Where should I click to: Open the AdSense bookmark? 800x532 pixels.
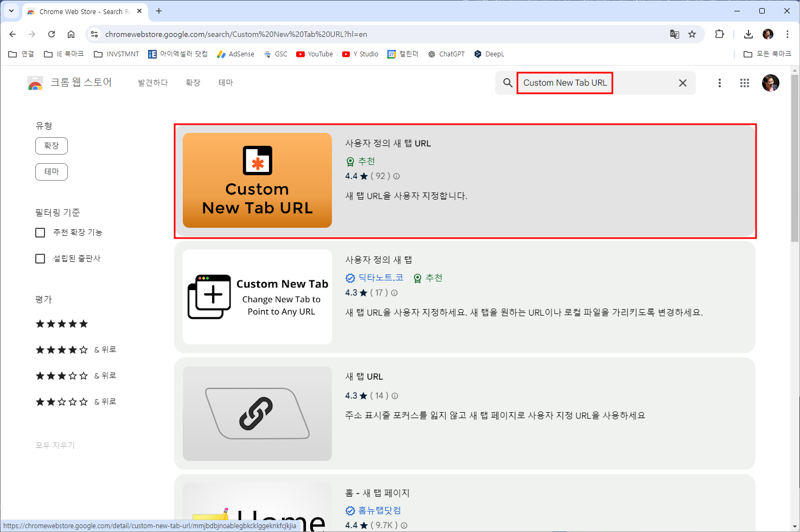click(x=235, y=54)
